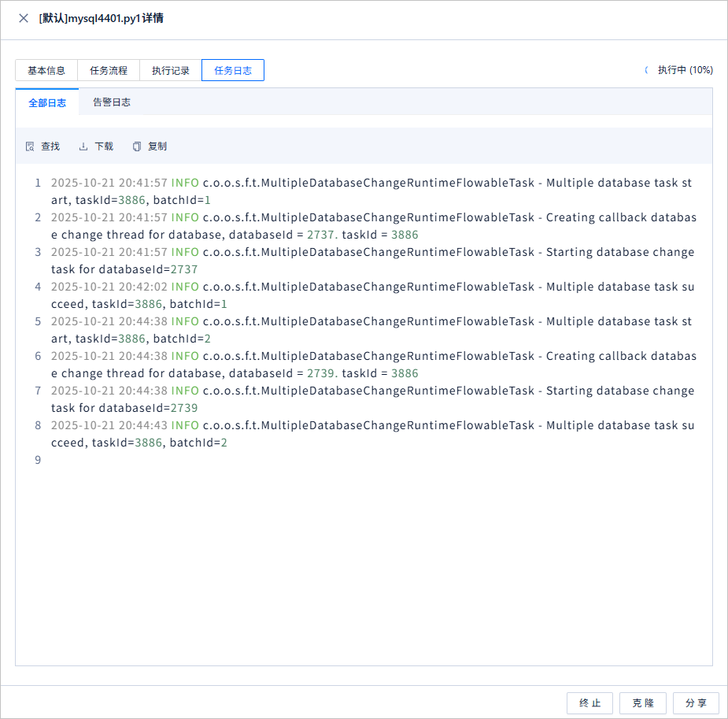The height and width of the screenshot is (719, 728).
Task: Click the 下载 download icon
Action: click(83, 146)
